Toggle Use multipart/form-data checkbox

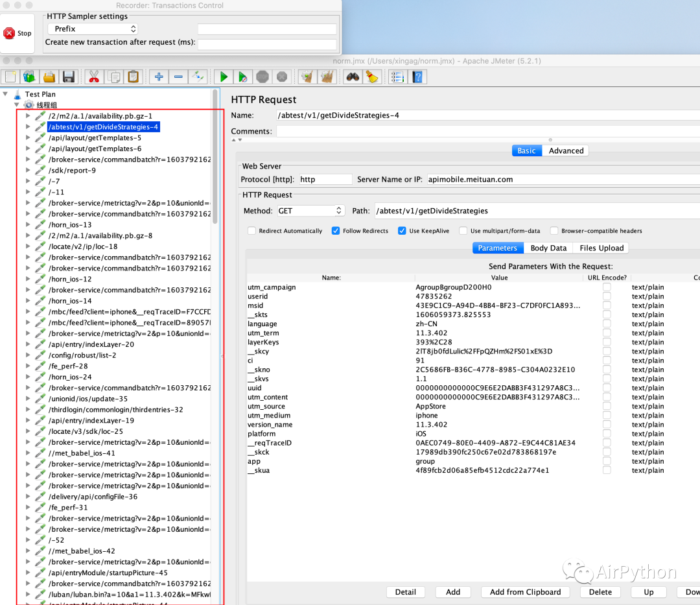(463, 231)
